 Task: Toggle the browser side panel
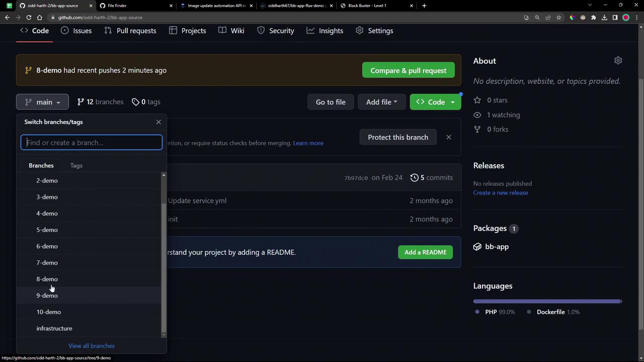tap(615, 18)
